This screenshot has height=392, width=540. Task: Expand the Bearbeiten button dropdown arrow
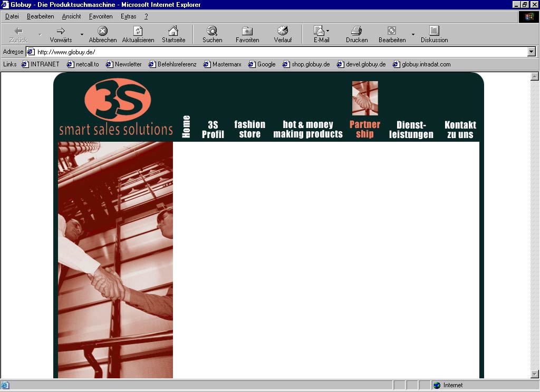(x=413, y=34)
